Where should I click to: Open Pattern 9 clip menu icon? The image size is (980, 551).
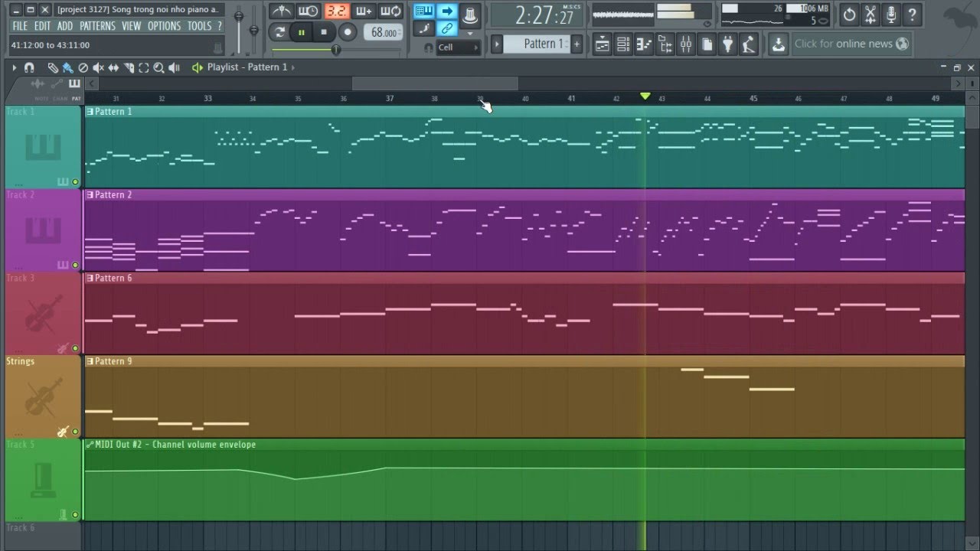click(90, 361)
